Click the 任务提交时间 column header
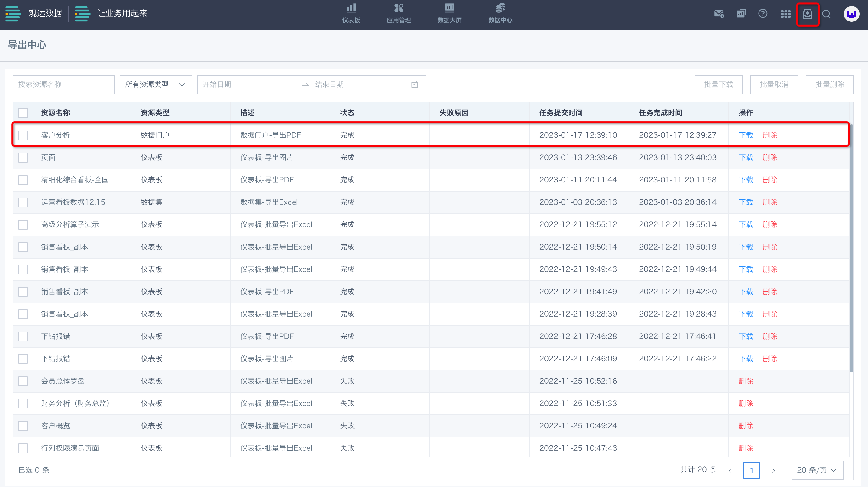Image resolution: width=868 pixels, height=487 pixels. point(561,113)
